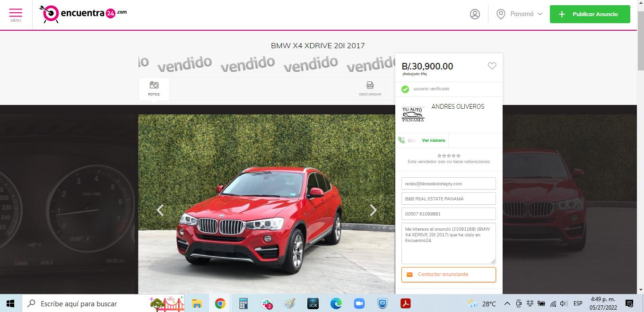This screenshot has width=644, height=312.
Task: Open Adobe Acrobat from the taskbar
Action: tap(406, 303)
